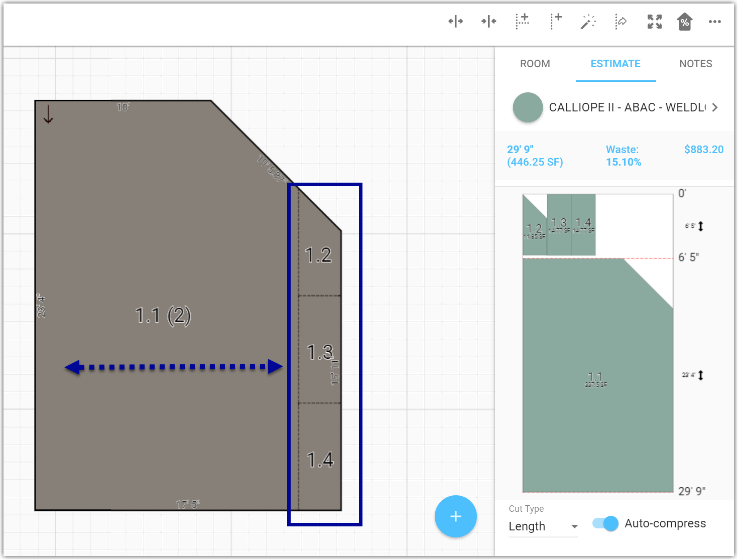Click the add single seam line icon
The width and height of the screenshot is (738, 560).
pos(556,22)
